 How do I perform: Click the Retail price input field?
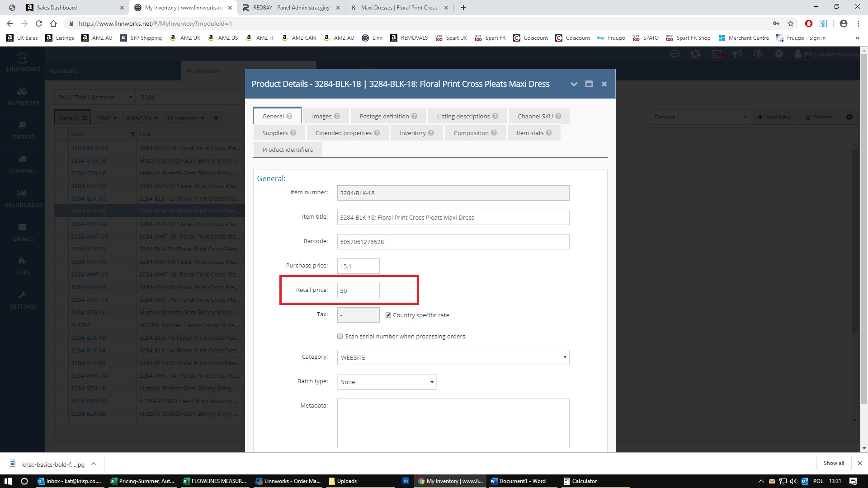coord(358,291)
